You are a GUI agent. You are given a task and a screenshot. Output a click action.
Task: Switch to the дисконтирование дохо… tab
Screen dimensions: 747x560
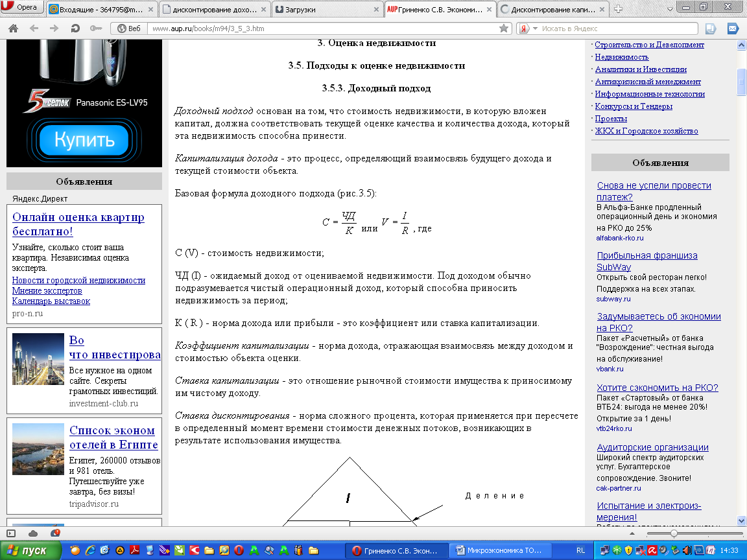click(x=215, y=9)
